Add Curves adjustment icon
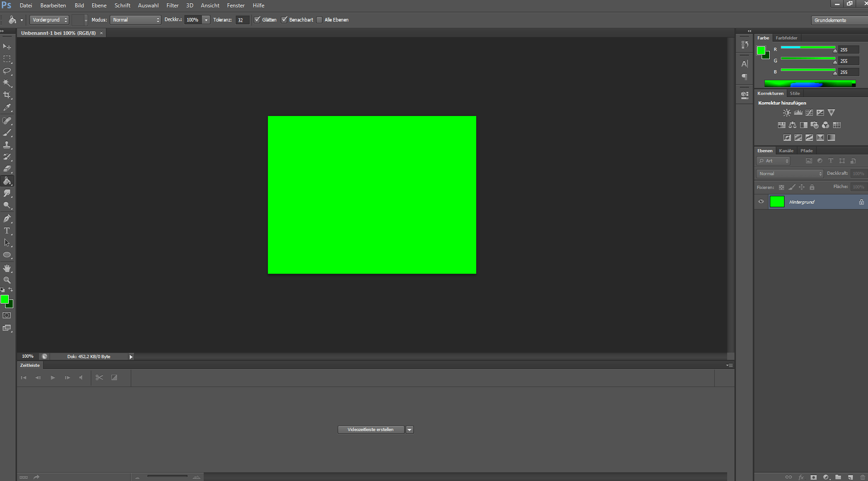Viewport: 868px width, 481px height. coord(809,113)
